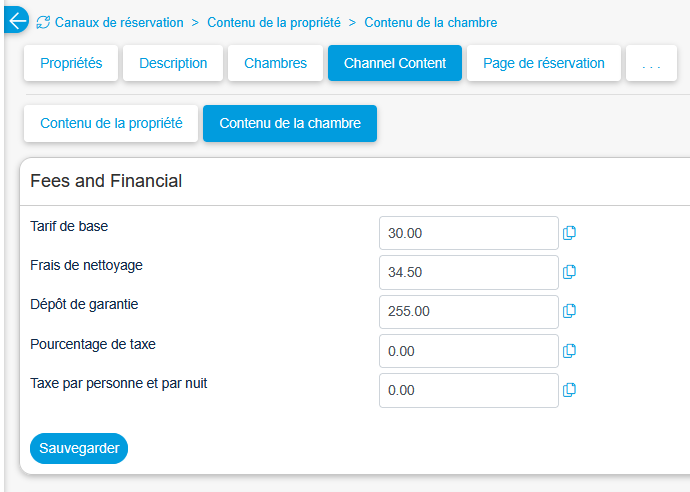The image size is (690, 492).
Task: Click Canaux de réservation breadcrumb link
Action: pos(119,22)
